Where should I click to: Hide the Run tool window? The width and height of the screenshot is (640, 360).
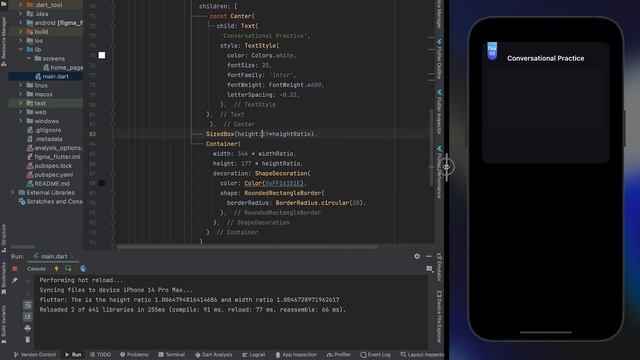tap(429, 256)
